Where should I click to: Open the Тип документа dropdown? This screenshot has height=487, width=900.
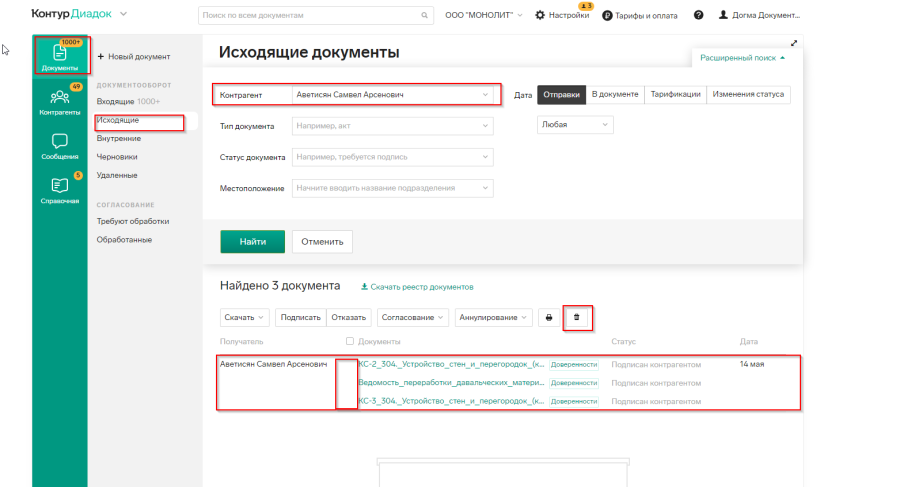coord(392,126)
